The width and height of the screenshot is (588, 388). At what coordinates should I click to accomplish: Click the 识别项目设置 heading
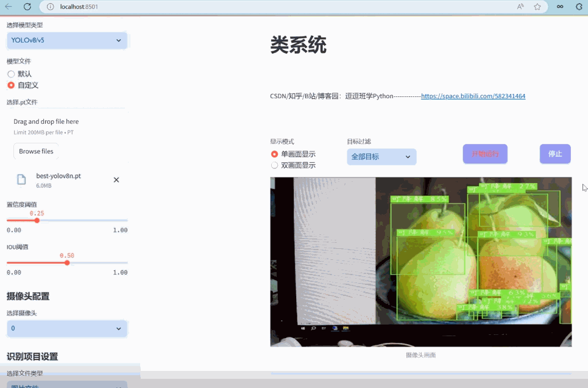[x=32, y=356]
